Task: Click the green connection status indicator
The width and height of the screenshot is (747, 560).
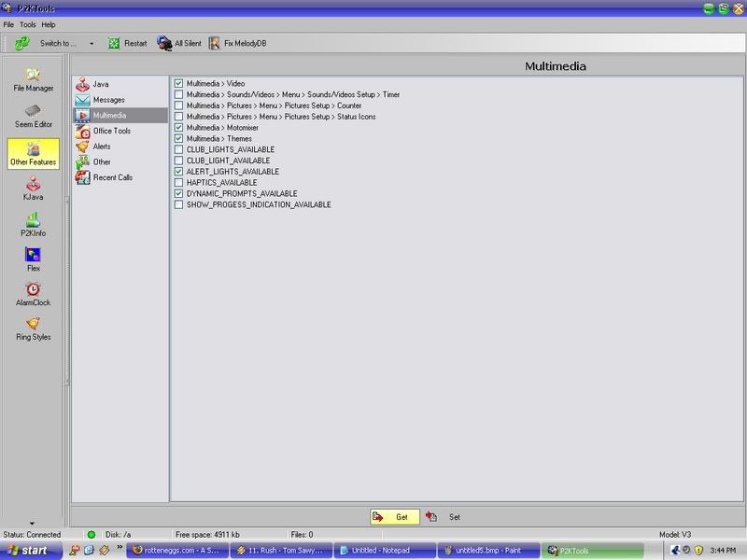Action: [x=92, y=535]
